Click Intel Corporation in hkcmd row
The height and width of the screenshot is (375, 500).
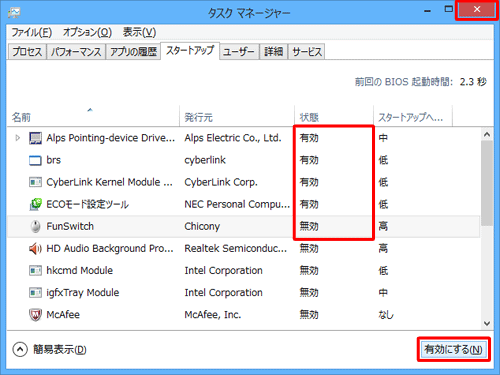point(224,270)
